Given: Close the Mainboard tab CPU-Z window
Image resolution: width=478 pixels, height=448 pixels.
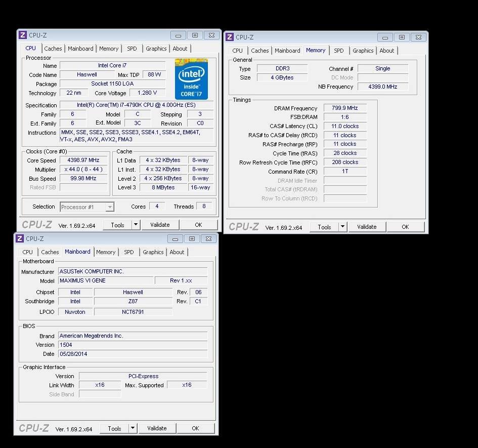Looking at the screenshot, I should [x=208, y=238].
